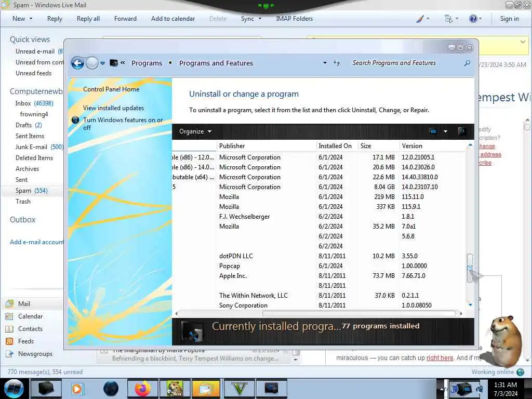Image resolution: width=532 pixels, height=399 pixels.
Task: Open the New dropdown in Windows Live Mail
Action: tap(22, 19)
